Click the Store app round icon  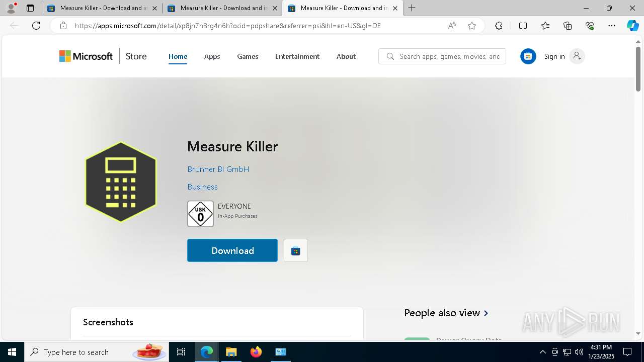[528, 56]
